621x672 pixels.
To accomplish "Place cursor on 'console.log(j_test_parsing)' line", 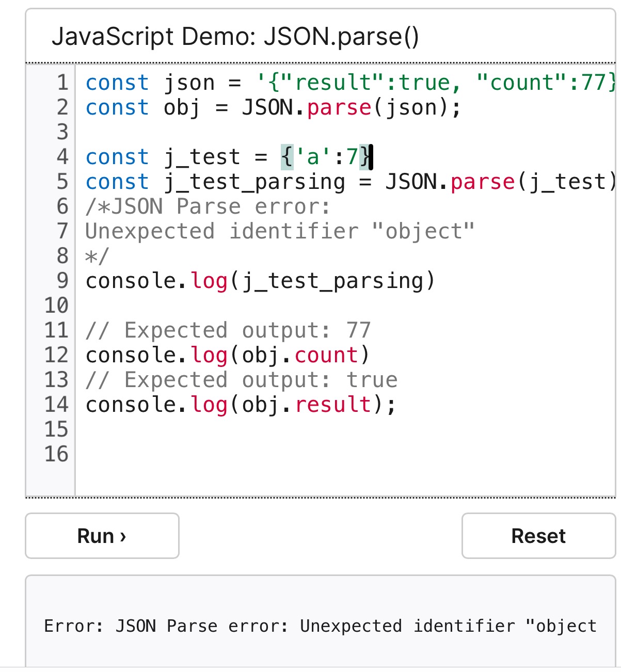I will point(261,281).
